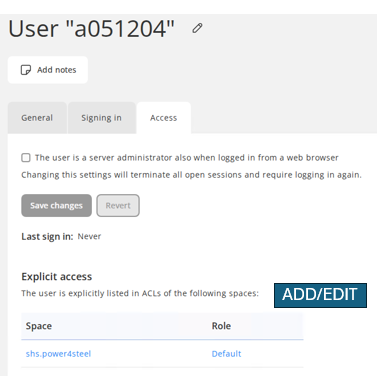Viewport: 377px width, 387px height.
Task: Click the Explicit access section heading
Action: [x=57, y=277]
